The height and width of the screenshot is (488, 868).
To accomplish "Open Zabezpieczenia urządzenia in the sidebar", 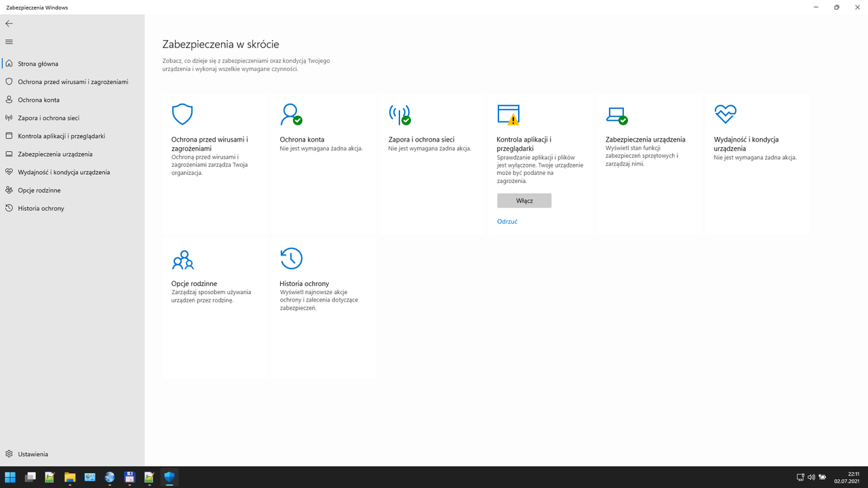I will pos(72,154).
